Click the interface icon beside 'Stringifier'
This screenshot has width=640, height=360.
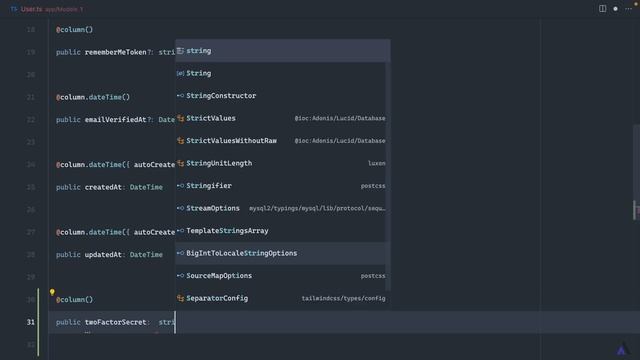pos(180,186)
